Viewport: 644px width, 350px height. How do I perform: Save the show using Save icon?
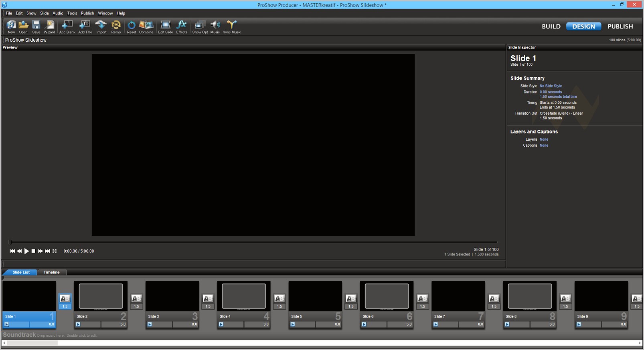[x=36, y=27]
